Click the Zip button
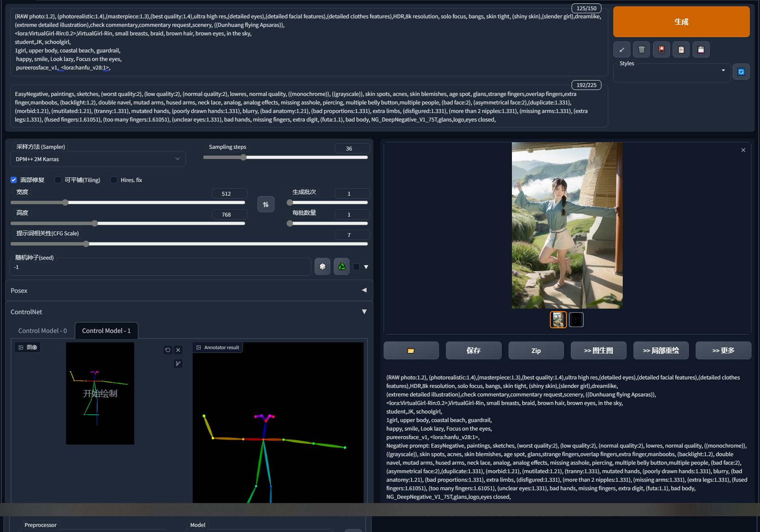 click(x=536, y=350)
